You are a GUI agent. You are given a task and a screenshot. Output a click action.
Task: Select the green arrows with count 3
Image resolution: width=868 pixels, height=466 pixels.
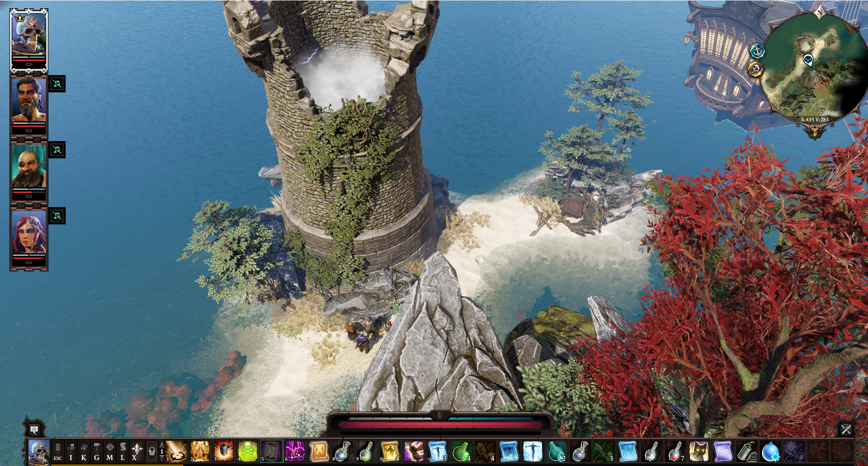click(x=604, y=451)
